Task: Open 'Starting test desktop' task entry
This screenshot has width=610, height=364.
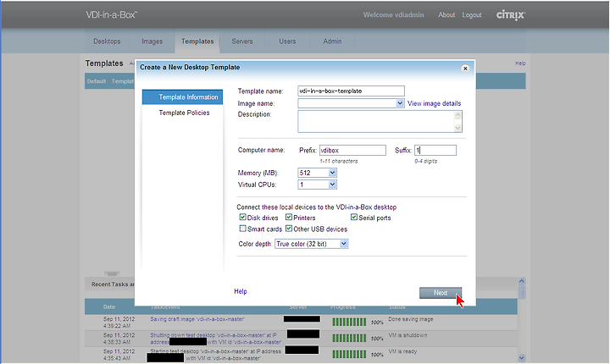Action: (x=216, y=355)
